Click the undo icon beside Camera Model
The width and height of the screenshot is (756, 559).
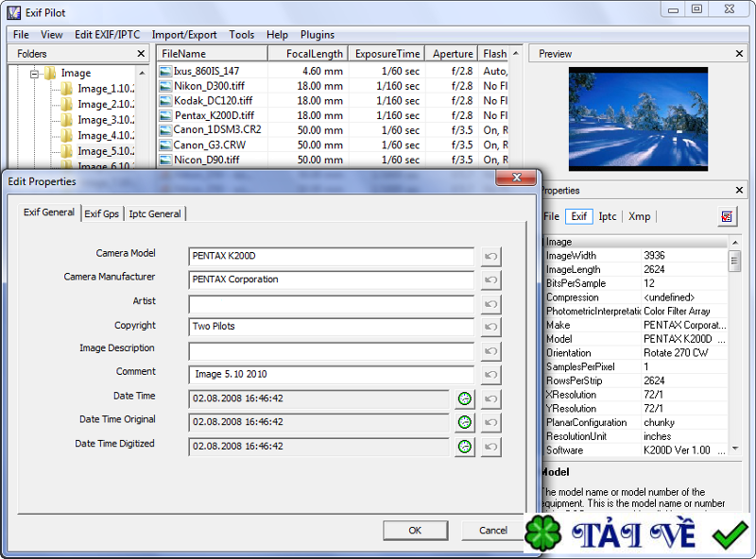[x=490, y=257]
